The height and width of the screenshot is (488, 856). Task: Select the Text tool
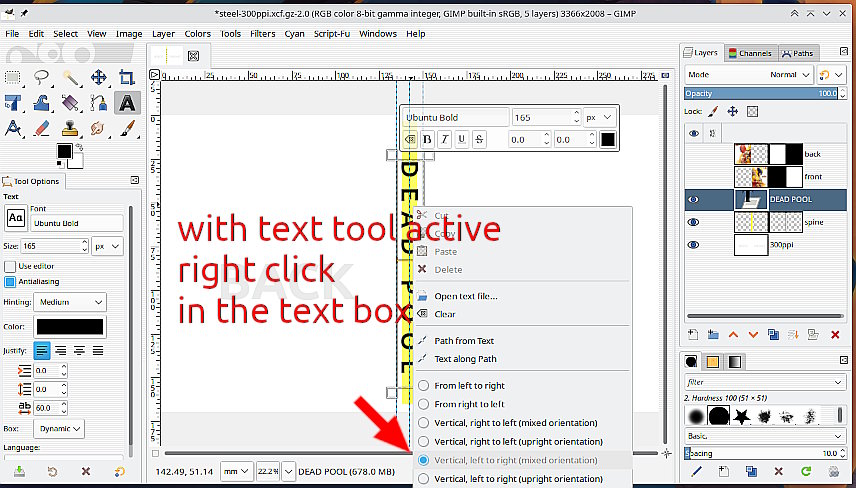tap(127, 103)
